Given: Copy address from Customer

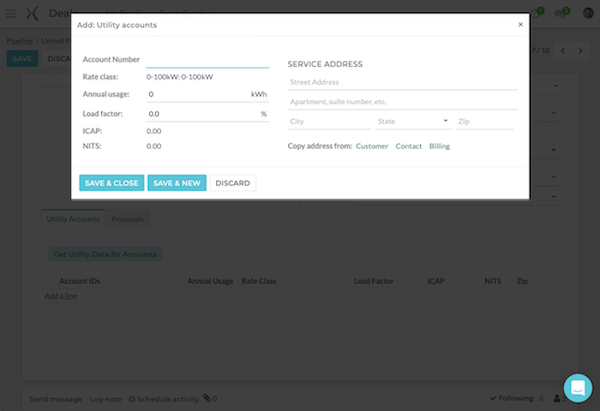Looking at the screenshot, I should (372, 146).
